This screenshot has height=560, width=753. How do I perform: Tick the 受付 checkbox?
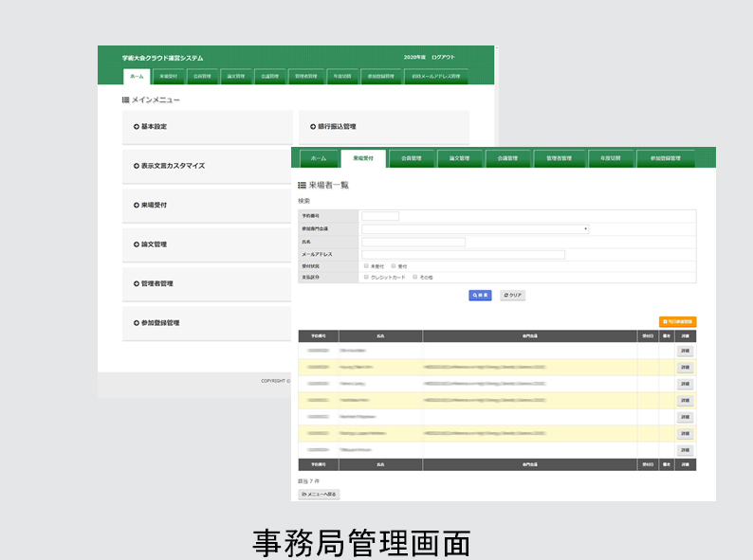(394, 266)
